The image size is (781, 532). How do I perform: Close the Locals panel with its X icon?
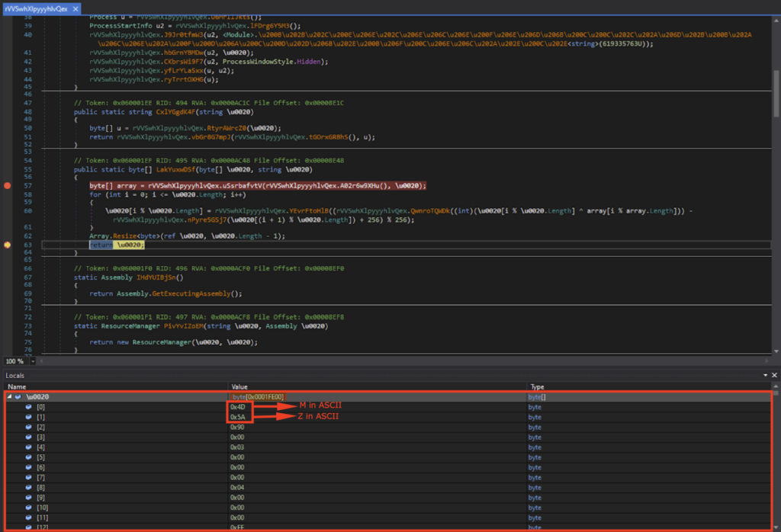coord(774,376)
